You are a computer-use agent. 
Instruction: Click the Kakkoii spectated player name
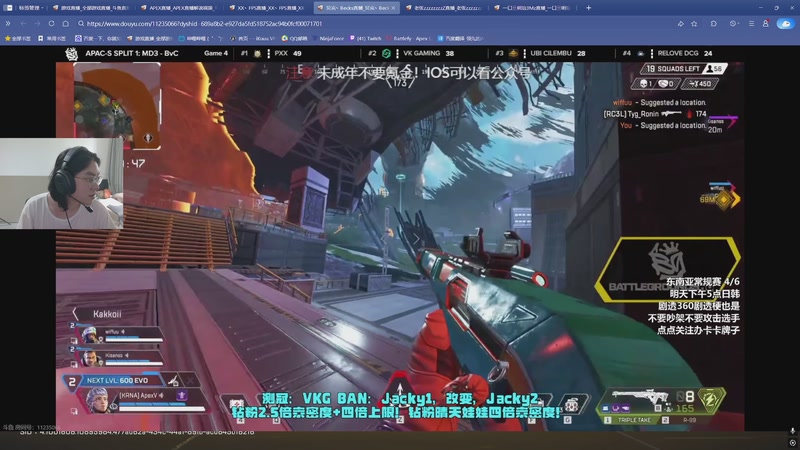click(107, 314)
